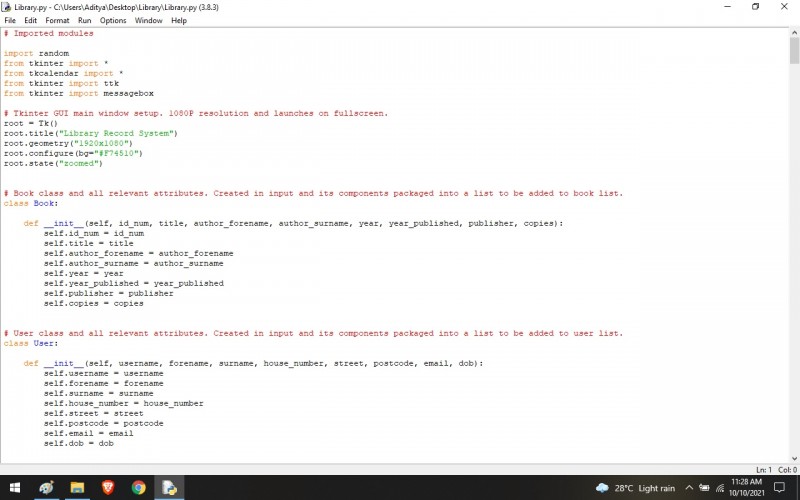This screenshot has height=500, width=800.
Task: Click 'self.postcode = postcode' line
Action: click(104, 423)
